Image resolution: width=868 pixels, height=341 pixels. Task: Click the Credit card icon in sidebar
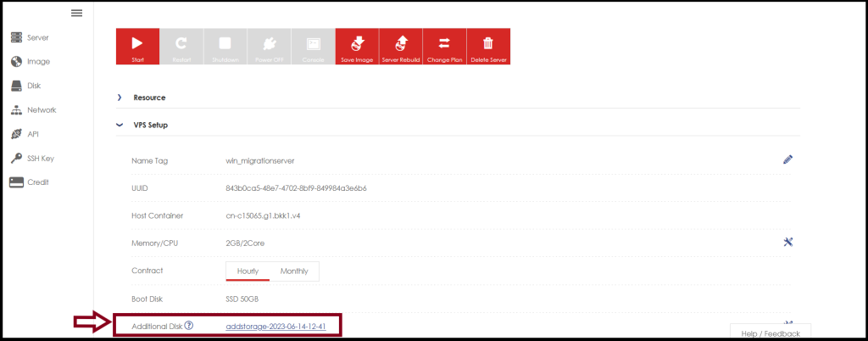point(16,182)
